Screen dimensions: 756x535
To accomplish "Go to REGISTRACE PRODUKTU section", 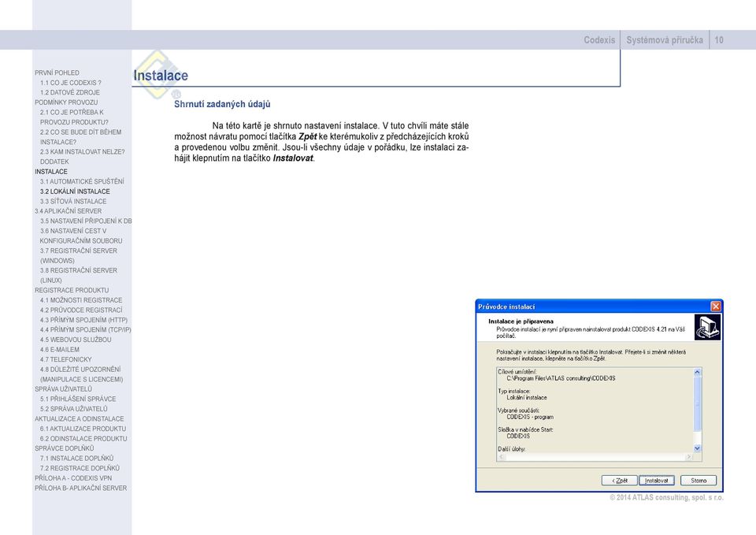I will [x=72, y=290].
